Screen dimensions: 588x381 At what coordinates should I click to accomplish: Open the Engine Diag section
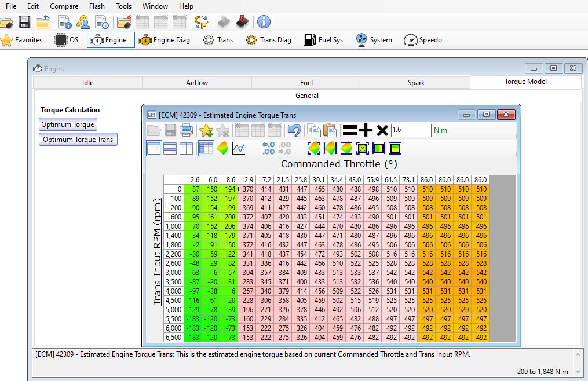point(164,40)
